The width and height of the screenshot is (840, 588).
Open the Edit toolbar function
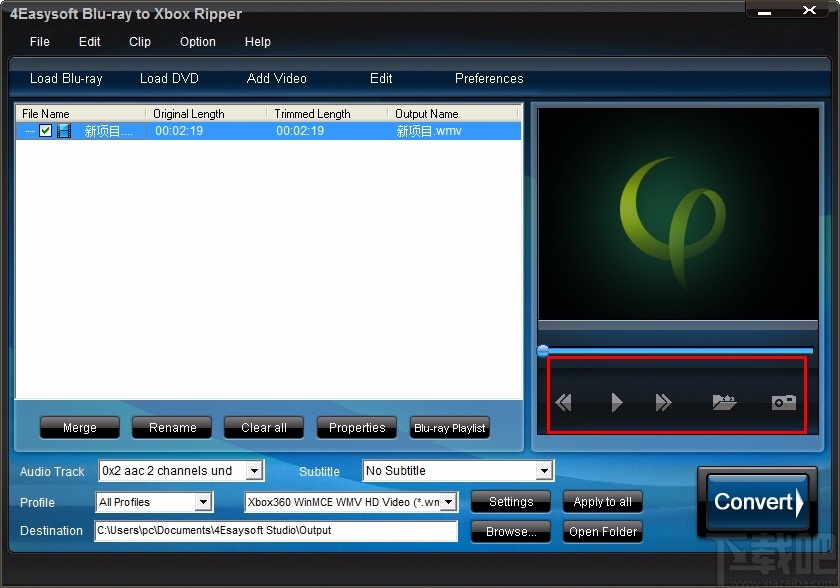pyautogui.click(x=380, y=78)
